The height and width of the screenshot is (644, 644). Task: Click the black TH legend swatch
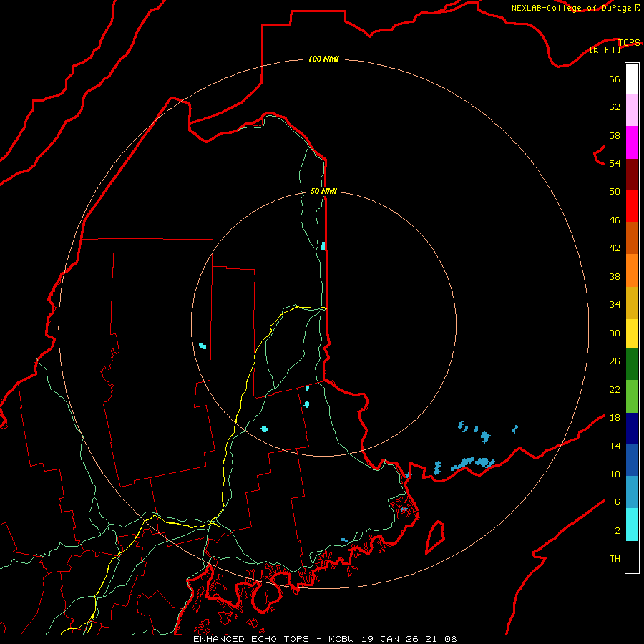(632, 557)
